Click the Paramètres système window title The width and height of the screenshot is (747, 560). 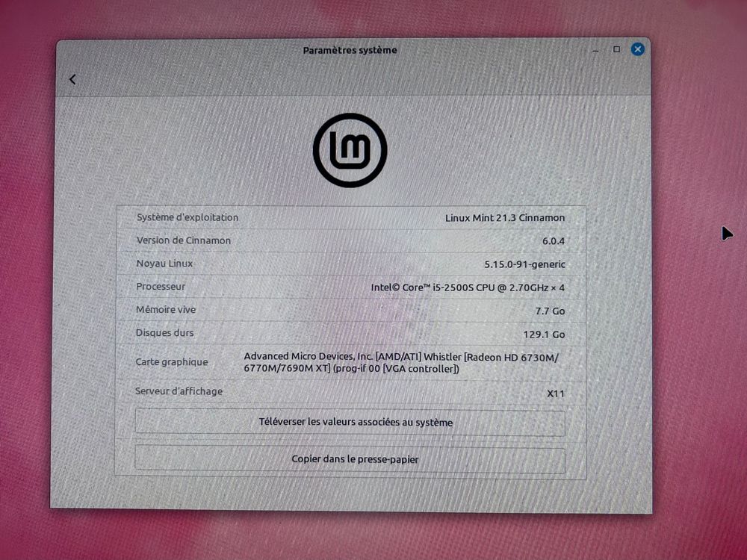(349, 50)
